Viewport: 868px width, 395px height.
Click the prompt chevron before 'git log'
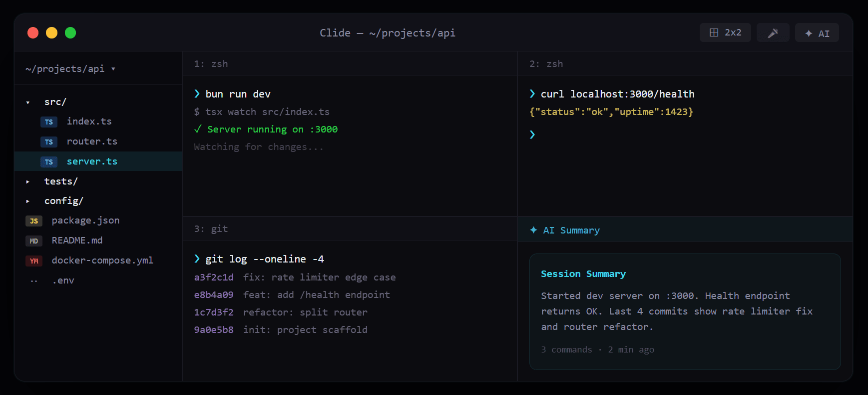[x=197, y=259]
